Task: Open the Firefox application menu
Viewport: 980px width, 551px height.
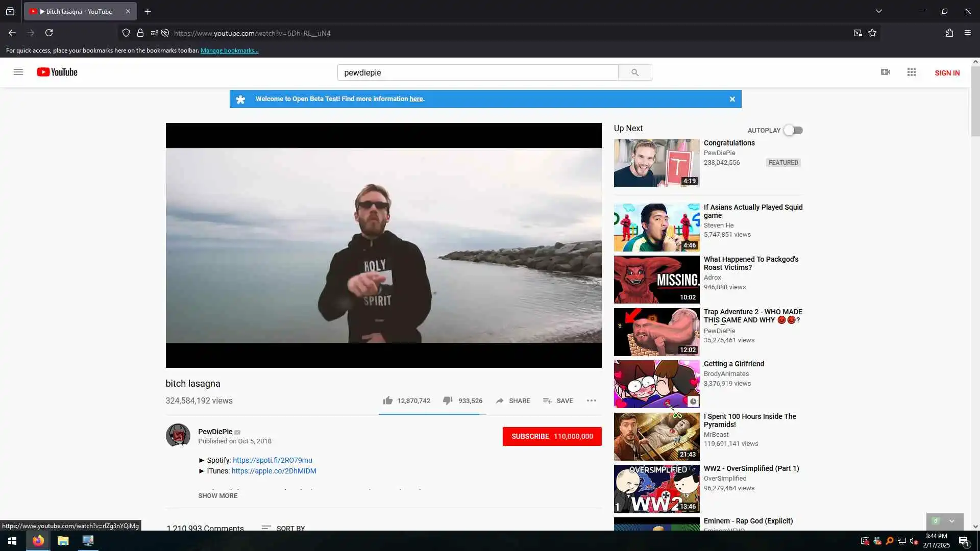Action: (968, 33)
